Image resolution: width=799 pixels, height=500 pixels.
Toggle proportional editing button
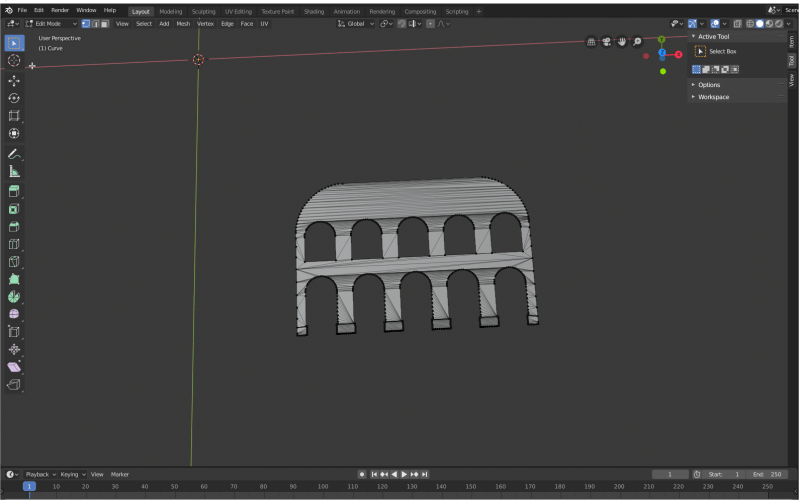tap(430, 23)
